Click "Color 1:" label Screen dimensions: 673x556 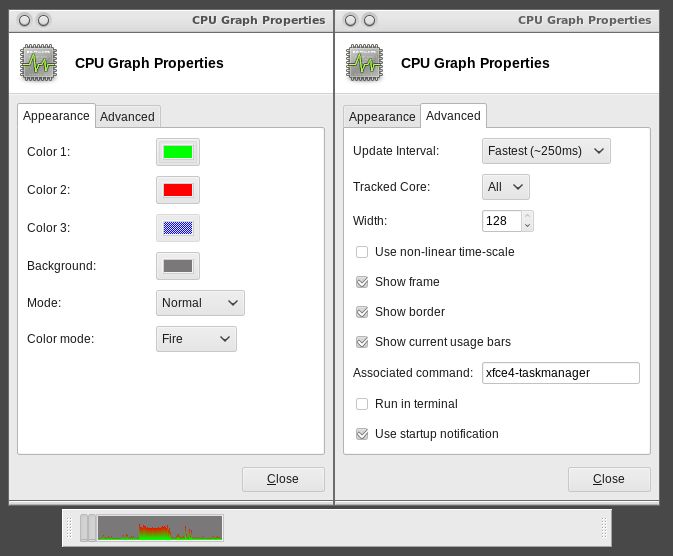point(49,152)
